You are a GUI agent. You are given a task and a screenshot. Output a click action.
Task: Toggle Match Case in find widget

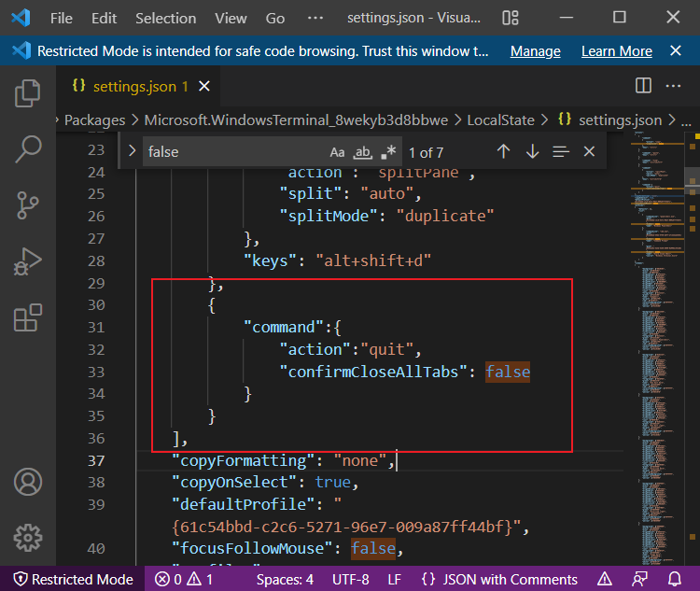pyautogui.click(x=337, y=151)
